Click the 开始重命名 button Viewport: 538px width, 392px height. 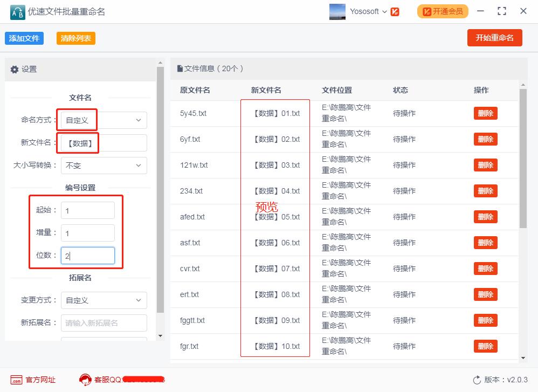click(494, 38)
